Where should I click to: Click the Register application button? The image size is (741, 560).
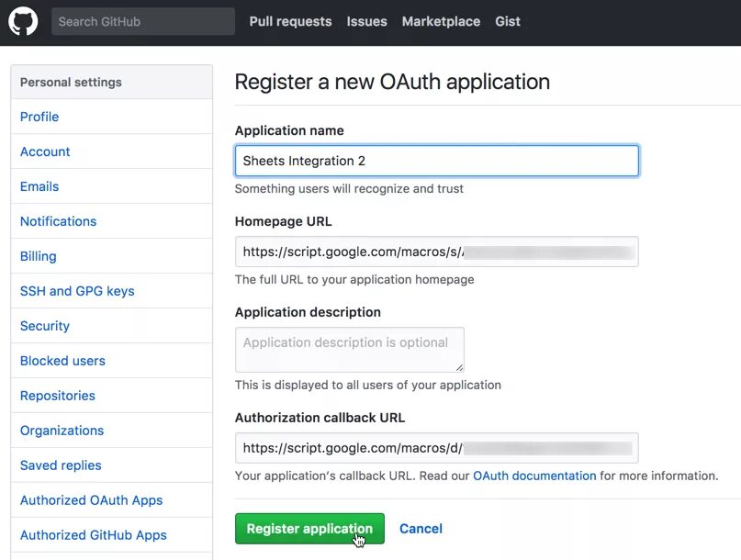(309, 529)
